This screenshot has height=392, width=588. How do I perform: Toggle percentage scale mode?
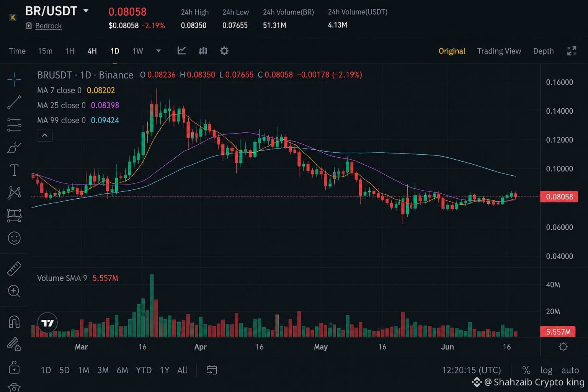526,370
